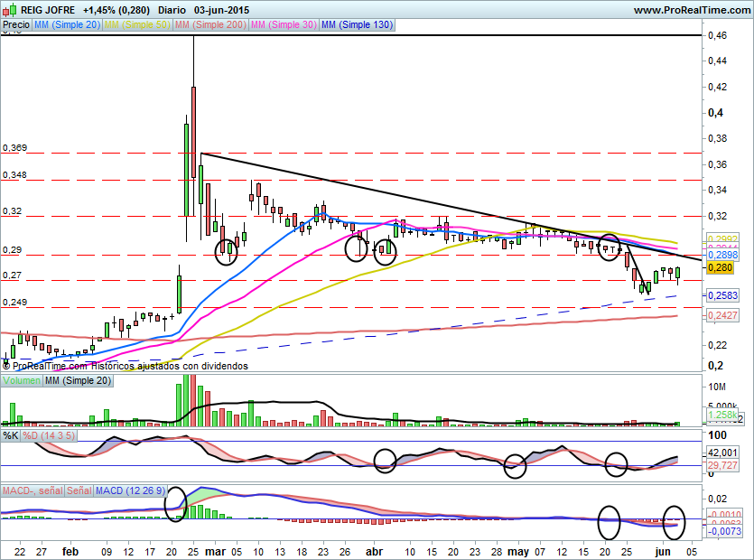Viewport: 754px width, 560px height.
Task: Open the MM (Simple 130) indicator label
Action: point(357,24)
